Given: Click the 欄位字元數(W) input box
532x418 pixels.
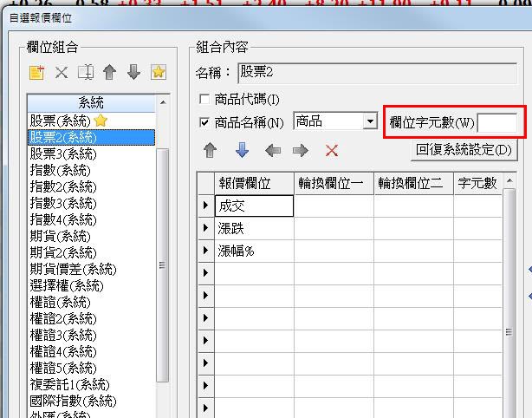Looking at the screenshot, I should (x=497, y=122).
